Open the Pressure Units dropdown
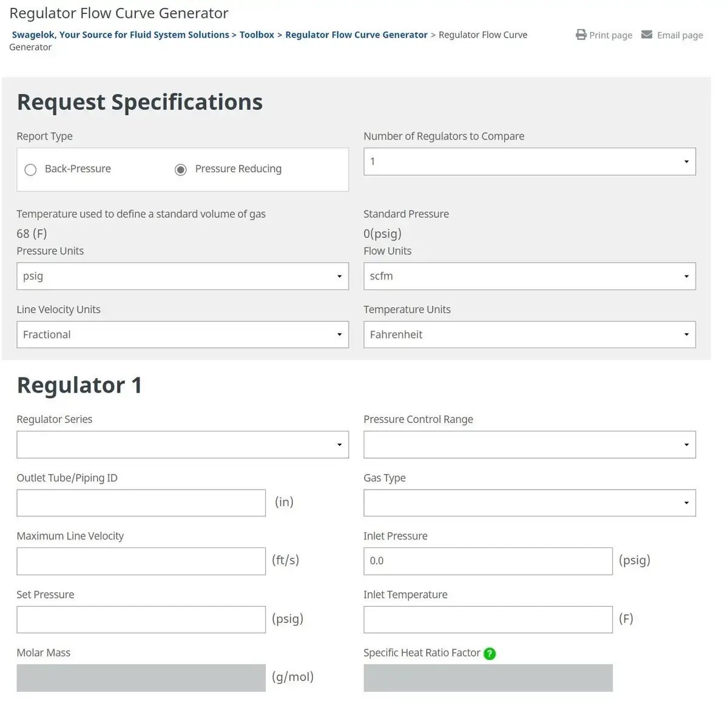Viewport: 728px width, 710px height. tap(339, 276)
